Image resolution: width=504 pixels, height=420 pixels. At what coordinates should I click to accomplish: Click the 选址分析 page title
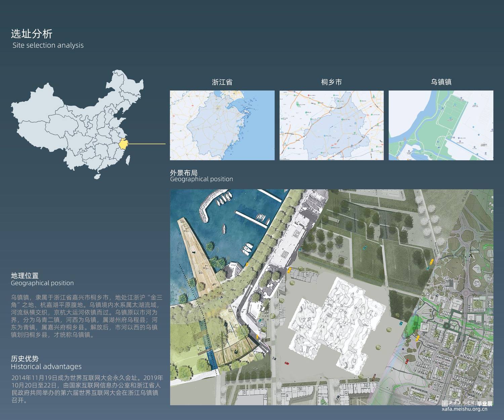(x=32, y=34)
